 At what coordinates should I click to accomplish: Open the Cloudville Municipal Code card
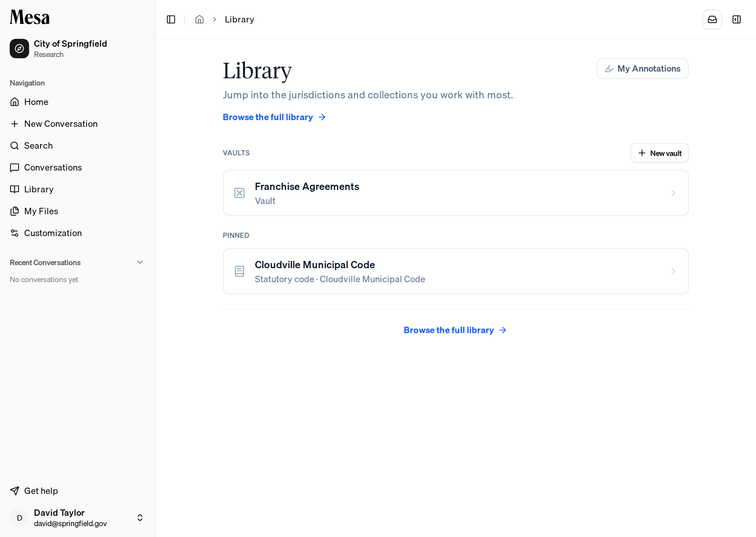point(456,271)
